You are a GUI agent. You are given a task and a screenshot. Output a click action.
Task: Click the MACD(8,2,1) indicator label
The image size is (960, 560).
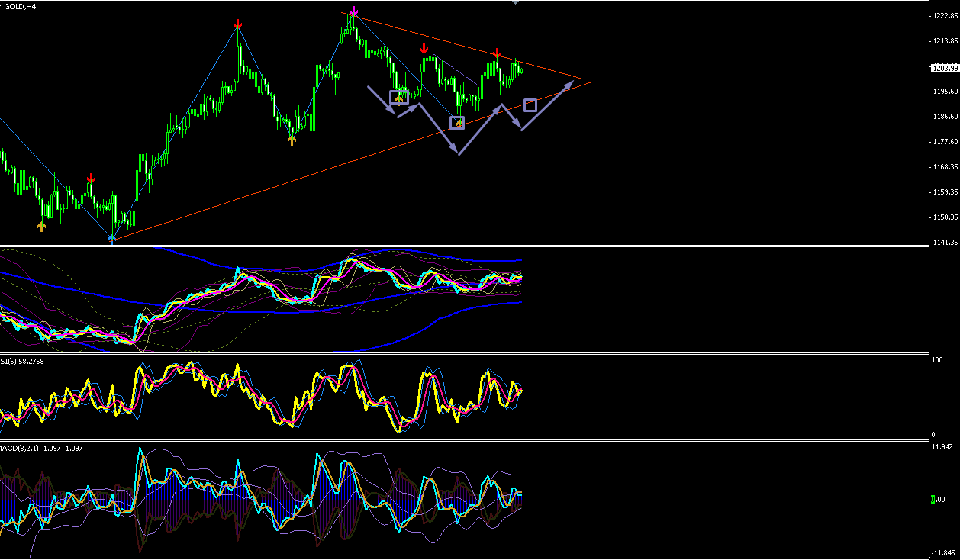click(41, 448)
